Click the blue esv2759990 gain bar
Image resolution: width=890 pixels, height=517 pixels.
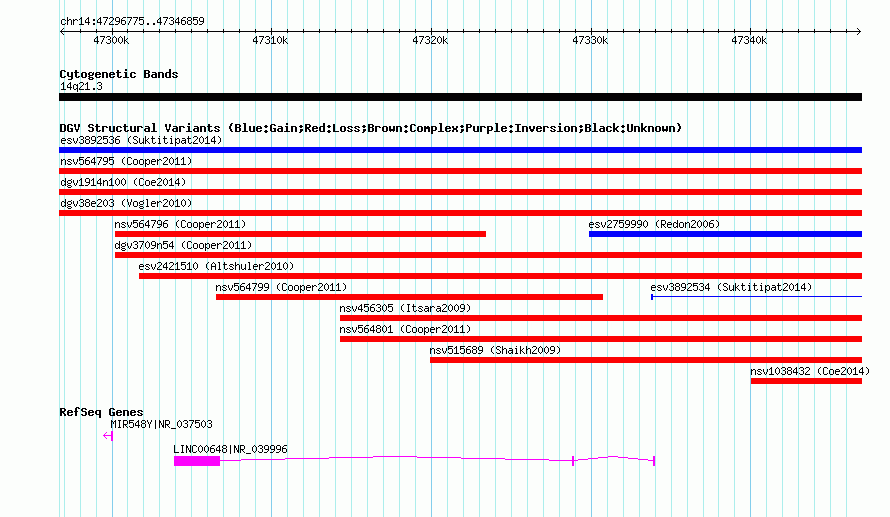[x=725, y=234]
